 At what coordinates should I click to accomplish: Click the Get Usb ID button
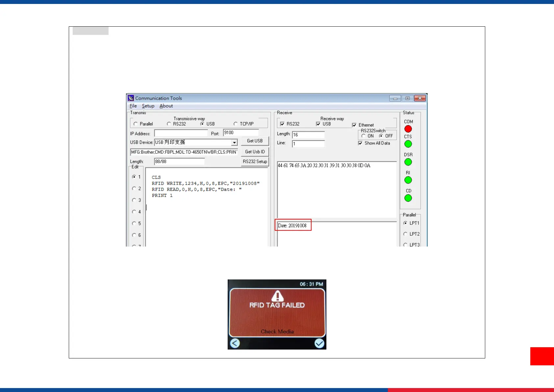coord(255,152)
